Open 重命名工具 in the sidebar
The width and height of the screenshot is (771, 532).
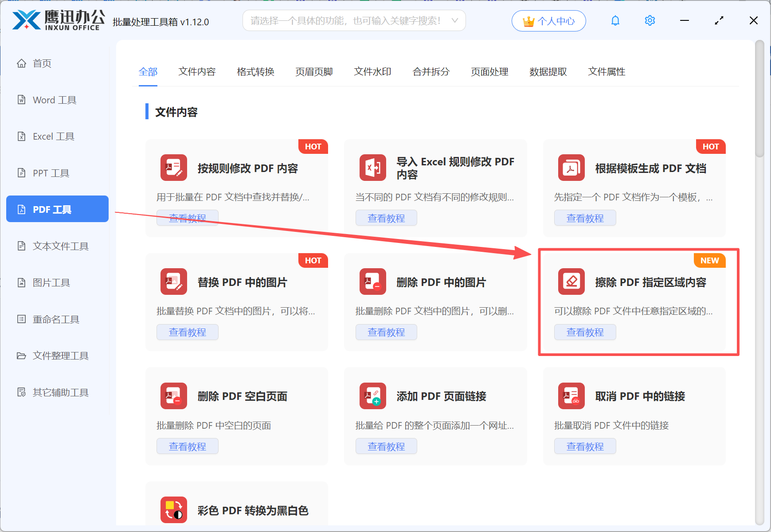(x=57, y=319)
